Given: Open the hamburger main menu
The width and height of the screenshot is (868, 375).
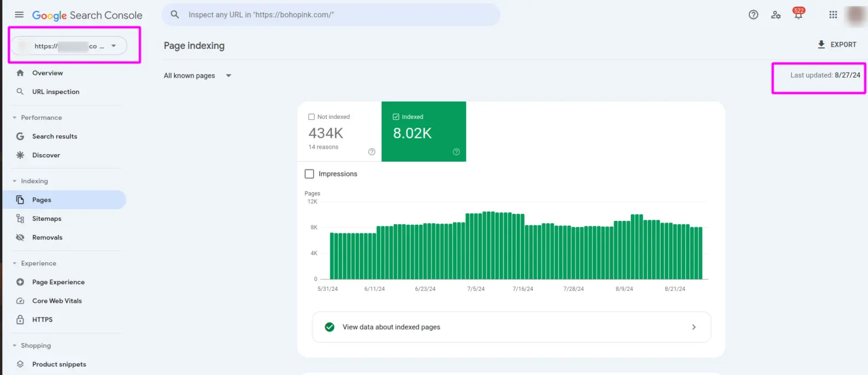Looking at the screenshot, I should coord(19,15).
